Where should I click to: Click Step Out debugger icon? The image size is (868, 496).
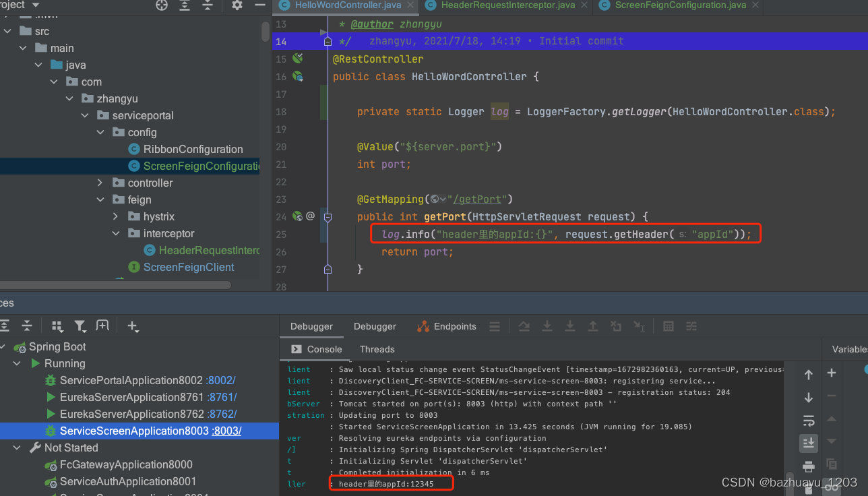tap(593, 326)
